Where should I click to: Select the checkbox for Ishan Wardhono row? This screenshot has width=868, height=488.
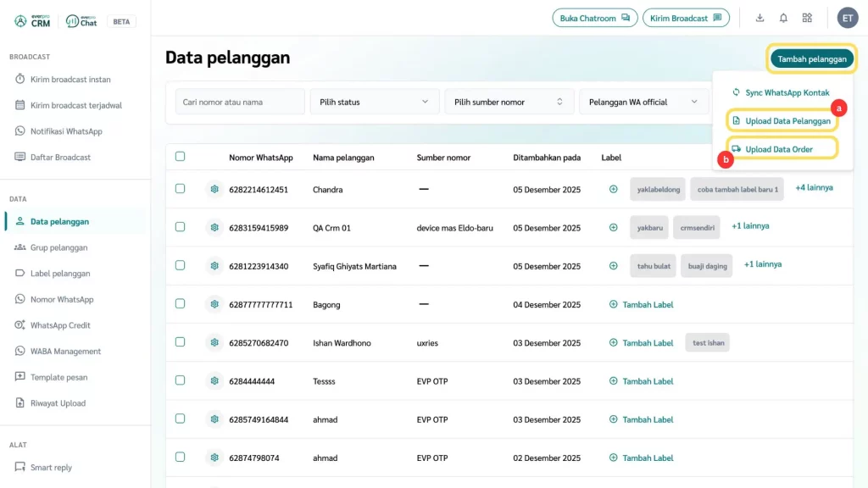click(180, 342)
